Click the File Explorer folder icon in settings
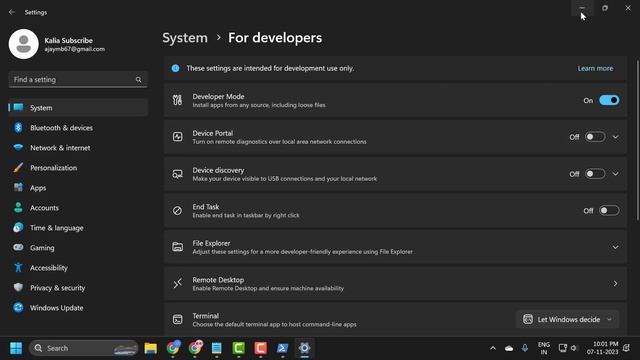The width and height of the screenshot is (640, 360). click(x=177, y=247)
